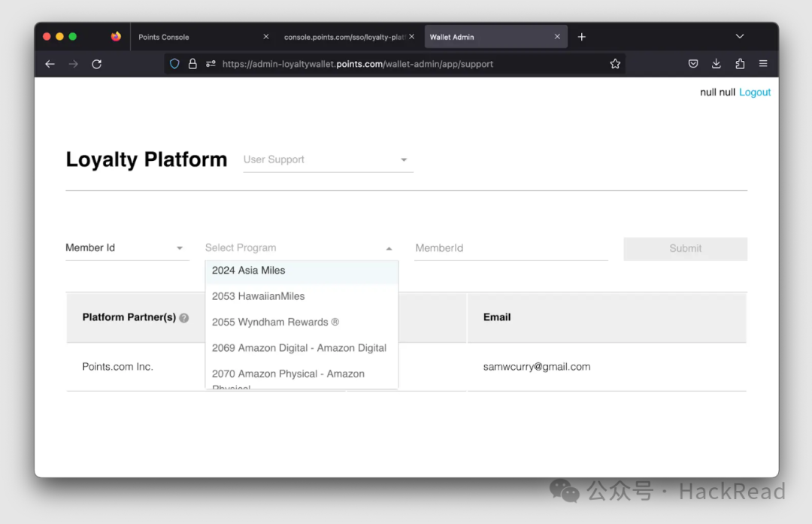Open the Member Id search type dropdown
812x524 pixels.
click(x=127, y=248)
